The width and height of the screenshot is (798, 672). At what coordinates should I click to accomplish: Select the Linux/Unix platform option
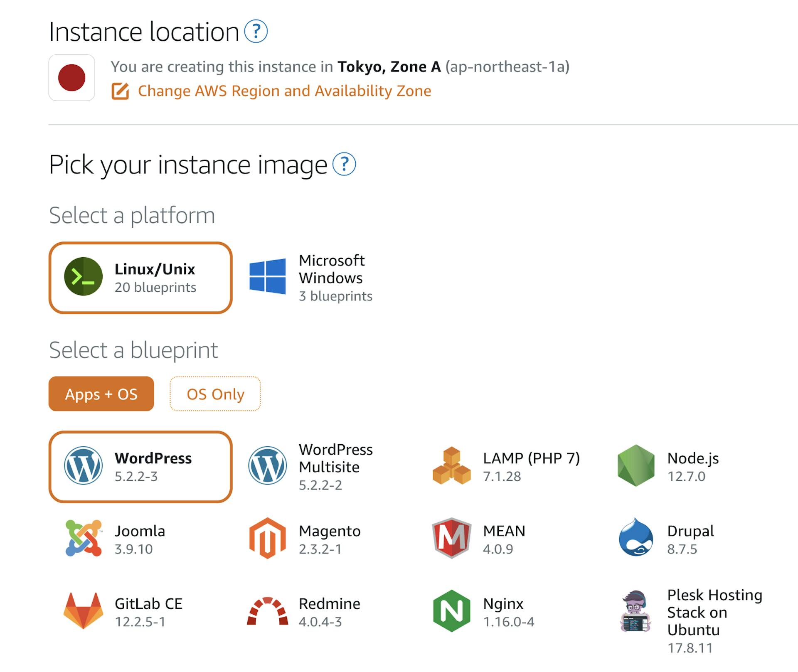coord(140,278)
